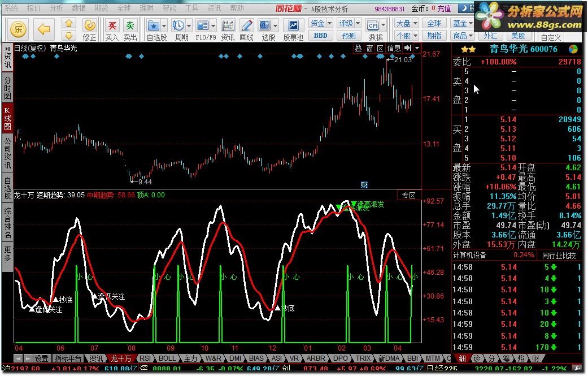Click the play-to-end icon beside 信息
This screenshot has width=588, height=376.
408,48
